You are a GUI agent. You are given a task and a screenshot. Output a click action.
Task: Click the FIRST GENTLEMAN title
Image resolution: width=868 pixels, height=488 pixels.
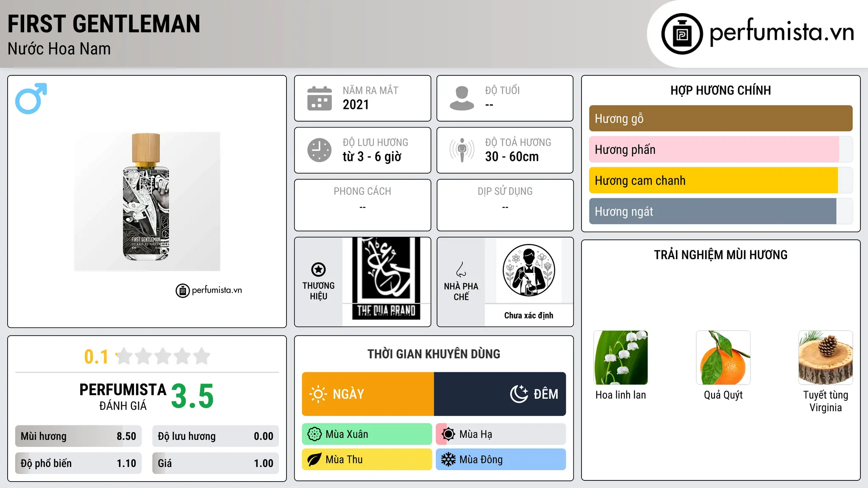(104, 24)
